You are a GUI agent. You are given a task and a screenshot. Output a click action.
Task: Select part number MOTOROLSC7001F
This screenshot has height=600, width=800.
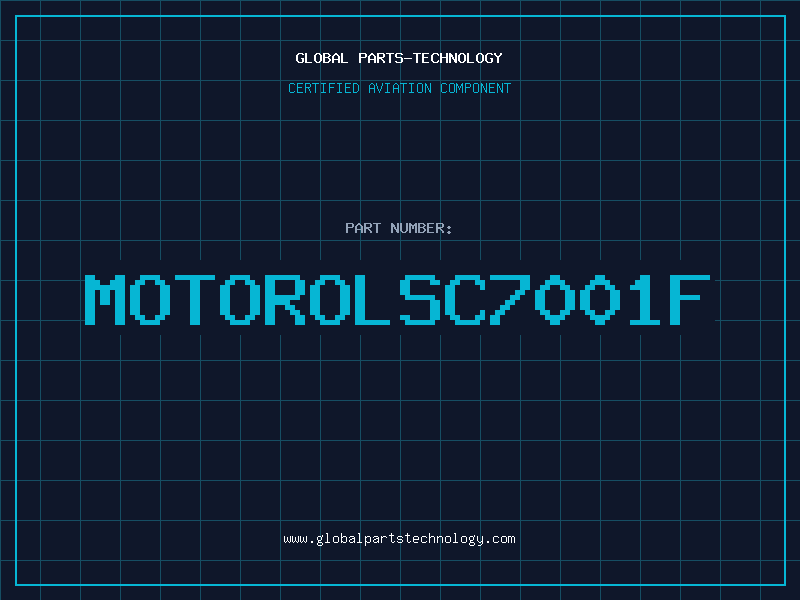(397, 299)
